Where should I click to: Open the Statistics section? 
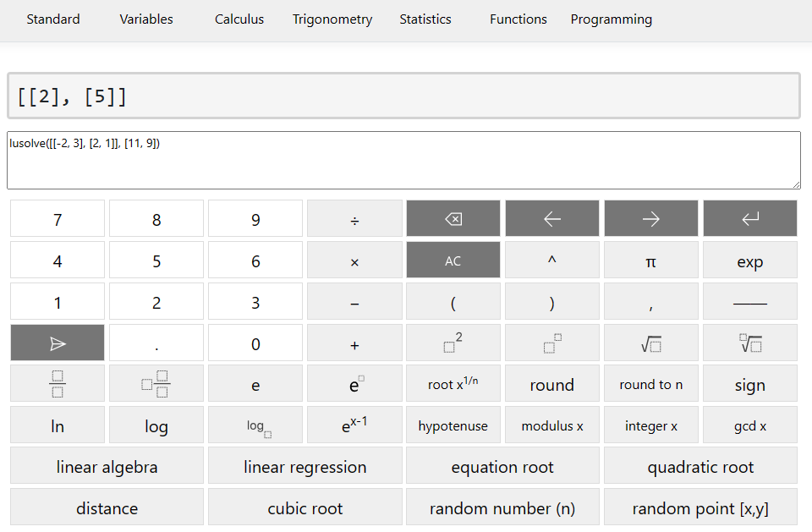[x=425, y=19]
